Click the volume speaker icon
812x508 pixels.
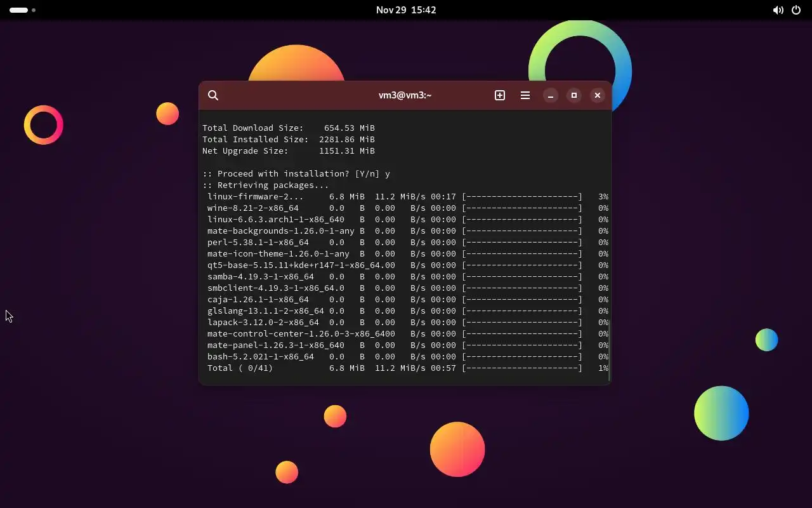(778, 10)
